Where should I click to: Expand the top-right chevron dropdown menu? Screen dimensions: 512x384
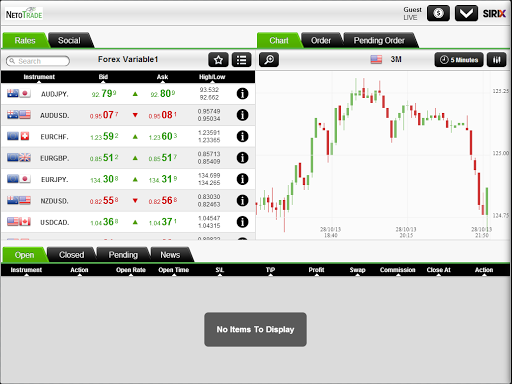(x=466, y=13)
